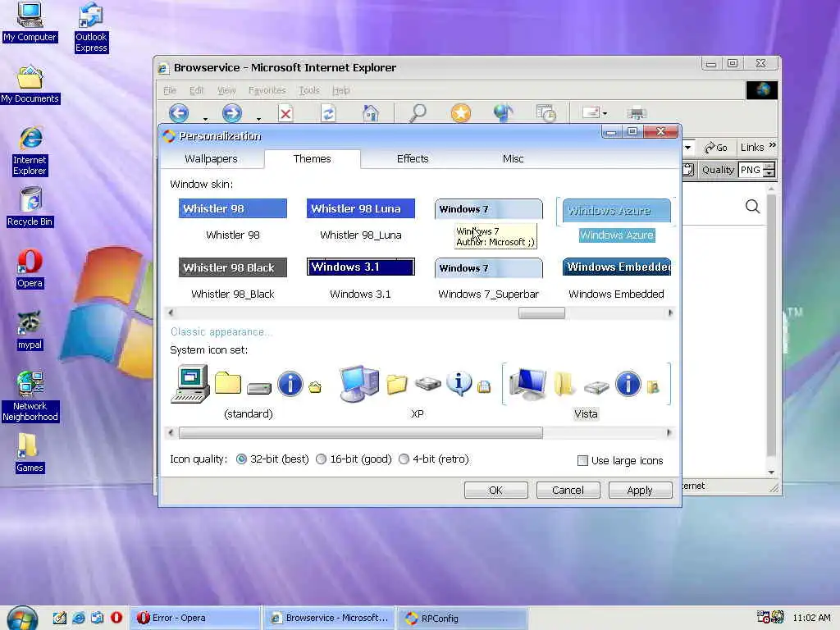Launch Opera from the desktop

point(30,268)
